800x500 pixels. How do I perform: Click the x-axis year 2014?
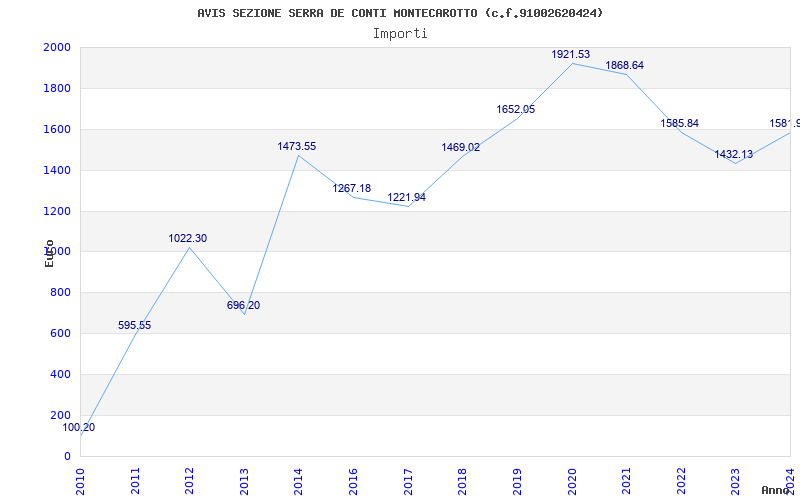point(298,481)
